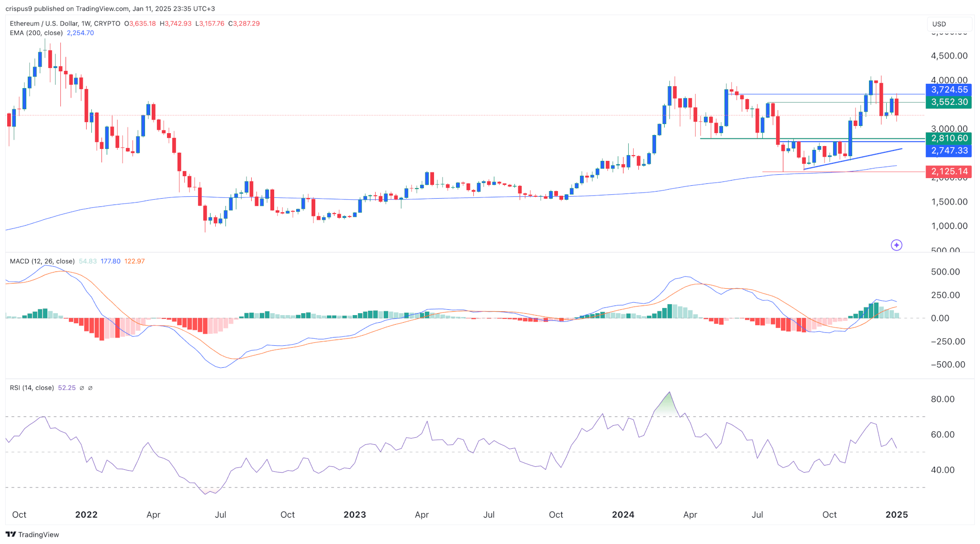Image resolution: width=980 pixels, height=544 pixels.
Task: Select the EMA (200, close) indicator legend
Action: pyautogui.click(x=36, y=33)
